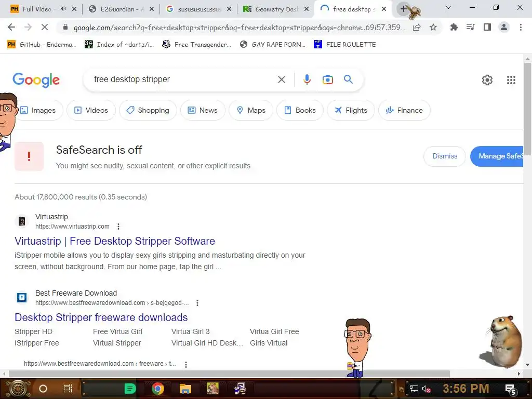This screenshot has height=399, width=532.
Task: Bookmark this tab with the star icon
Action: pyautogui.click(x=433, y=27)
